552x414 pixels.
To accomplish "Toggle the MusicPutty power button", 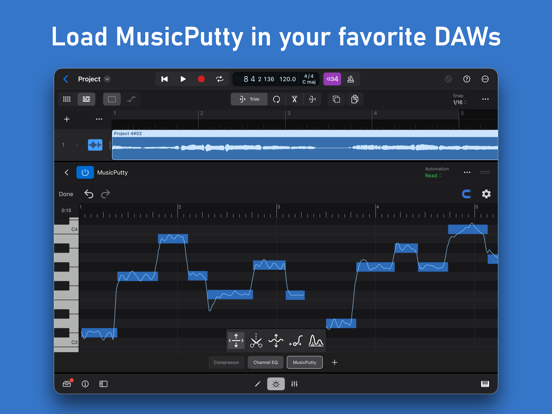I will click(85, 172).
